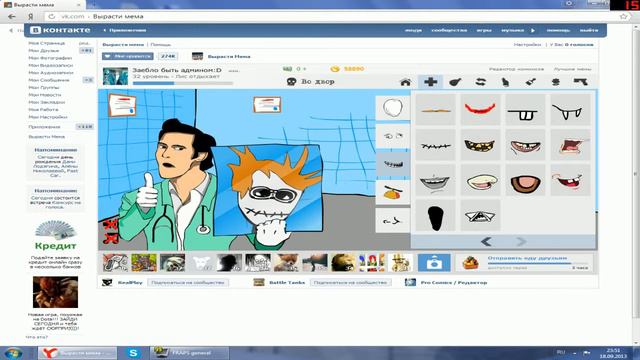Click the skull icon beside Во двор
The image size is (640, 360).
pos(291,82)
